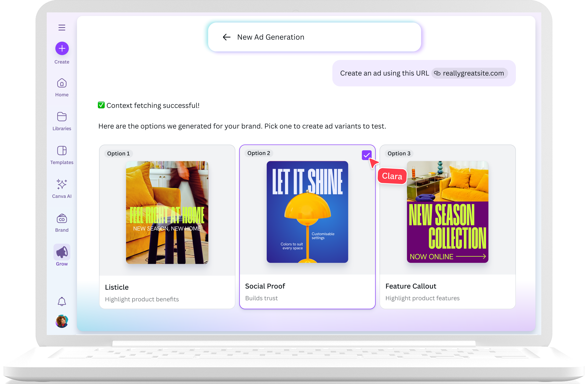The width and height of the screenshot is (588, 384).
Task: Open the hamburger menu icon
Action: pyautogui.click(x=62, y=27)
